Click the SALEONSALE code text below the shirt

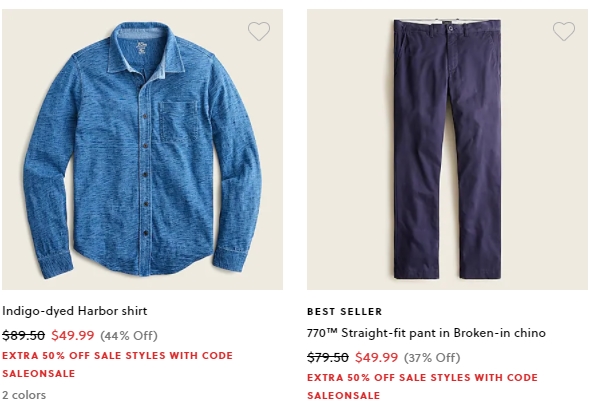coord(39,374)
